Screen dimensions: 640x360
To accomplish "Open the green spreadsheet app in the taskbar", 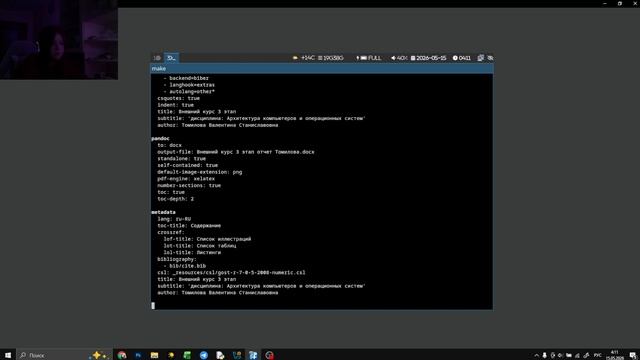I will coord(187,355).
